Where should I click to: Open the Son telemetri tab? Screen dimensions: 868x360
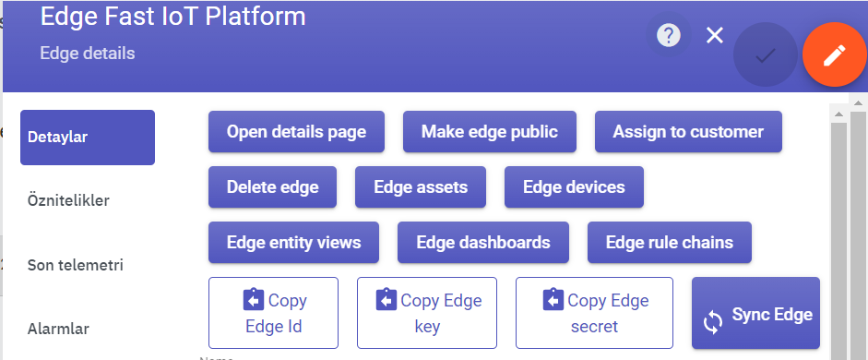click(x=76, y=265)
